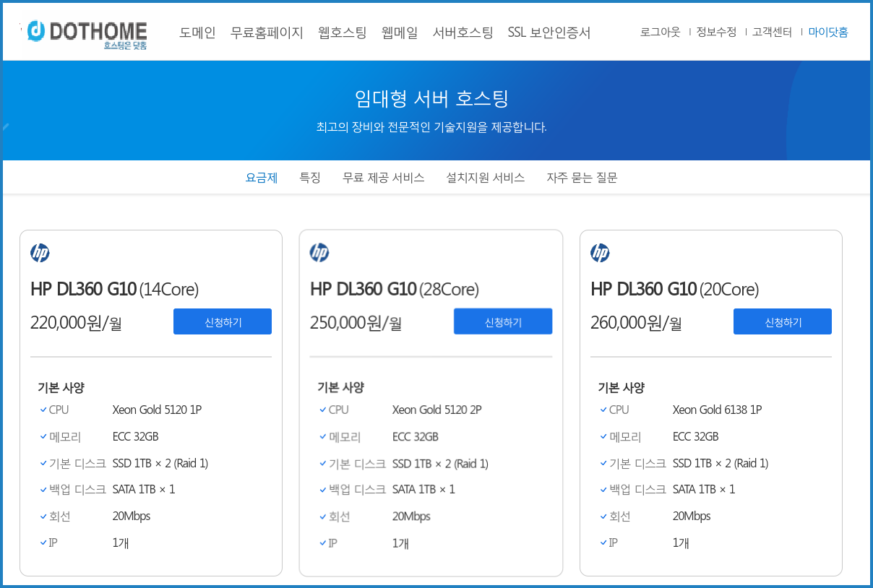Go to 웹호스팅 in the top navigation

[343, 33]
